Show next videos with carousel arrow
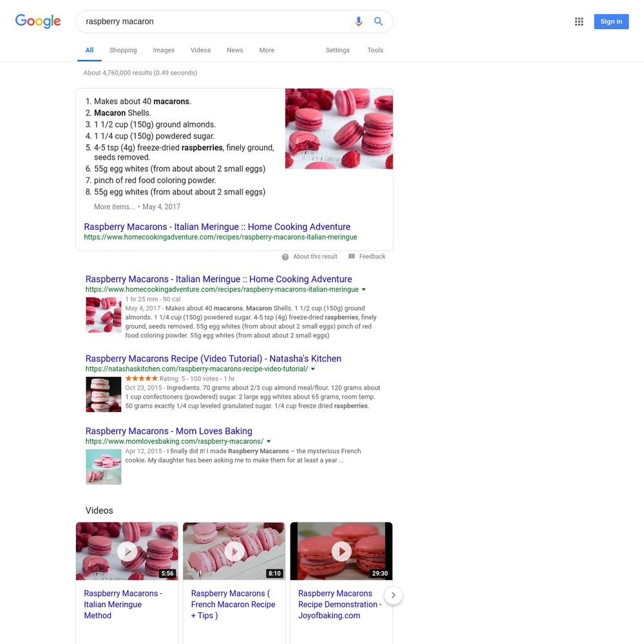The image size is (644, 644). pyautogui.click(x=393, y=595)
